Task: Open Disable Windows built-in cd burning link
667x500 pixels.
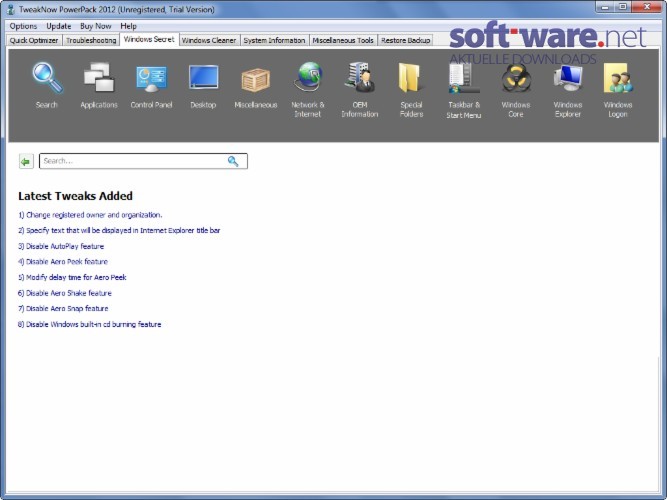Action: [x=89, y=324]
